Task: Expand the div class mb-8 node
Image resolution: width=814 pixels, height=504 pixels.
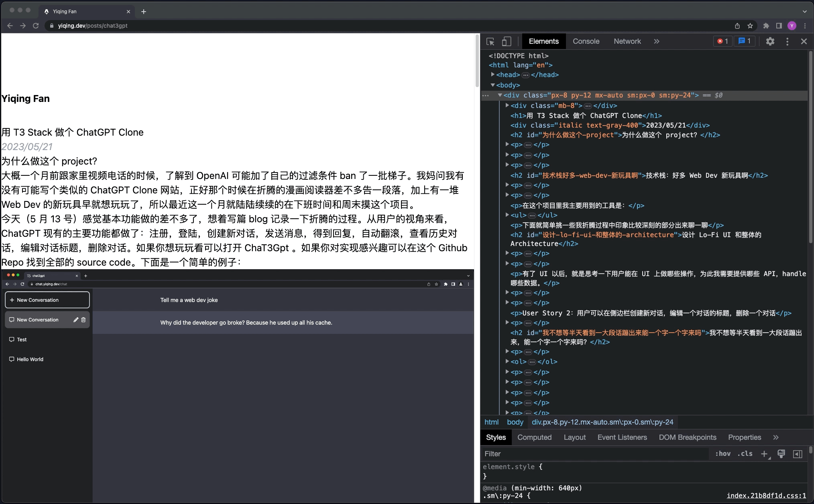Action: (507, 105)
